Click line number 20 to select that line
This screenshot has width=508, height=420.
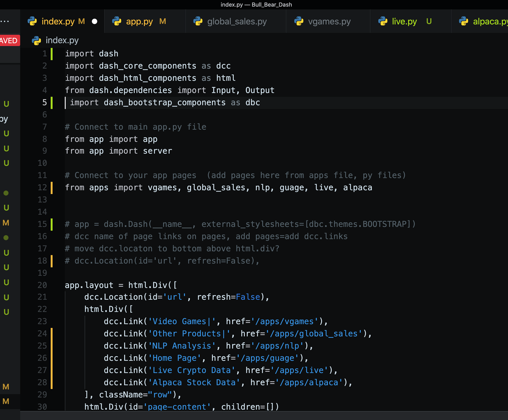42,285
